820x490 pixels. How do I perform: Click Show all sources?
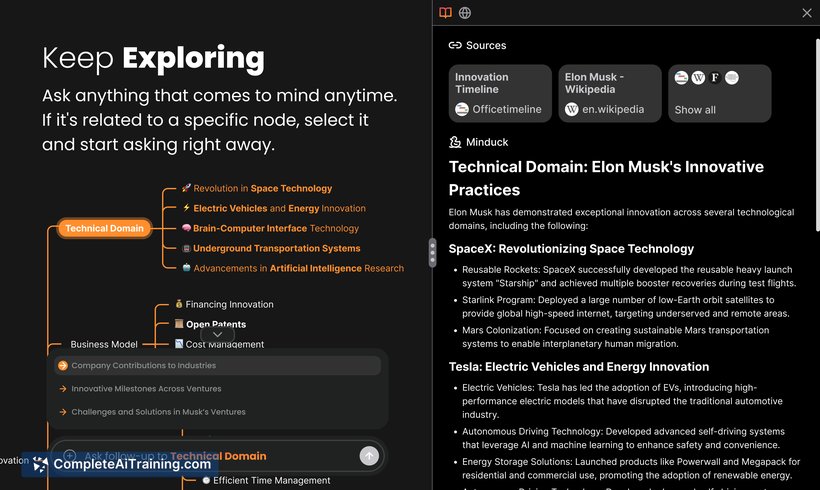[720, 94]
